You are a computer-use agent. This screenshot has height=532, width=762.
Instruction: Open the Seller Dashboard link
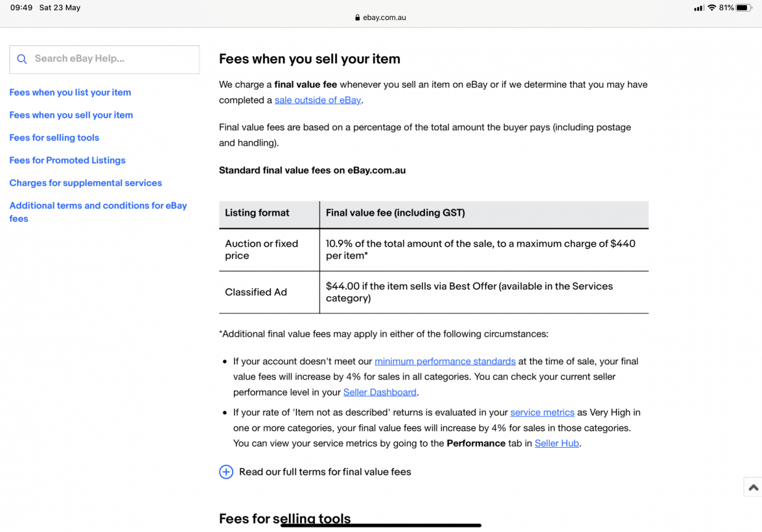coord(380,392)
